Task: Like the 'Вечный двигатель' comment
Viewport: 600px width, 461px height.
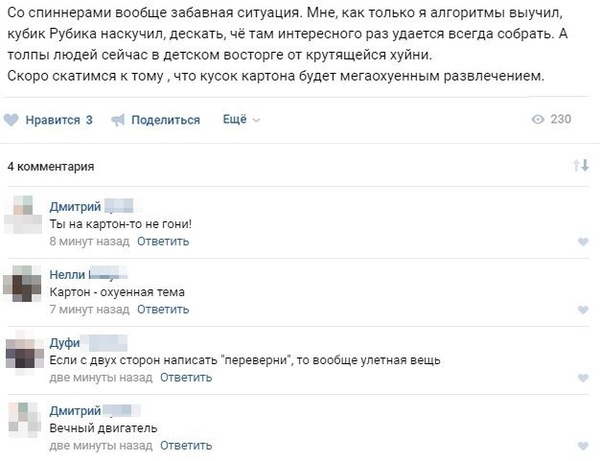Action: pyautogui.click(x=583, y=446)
